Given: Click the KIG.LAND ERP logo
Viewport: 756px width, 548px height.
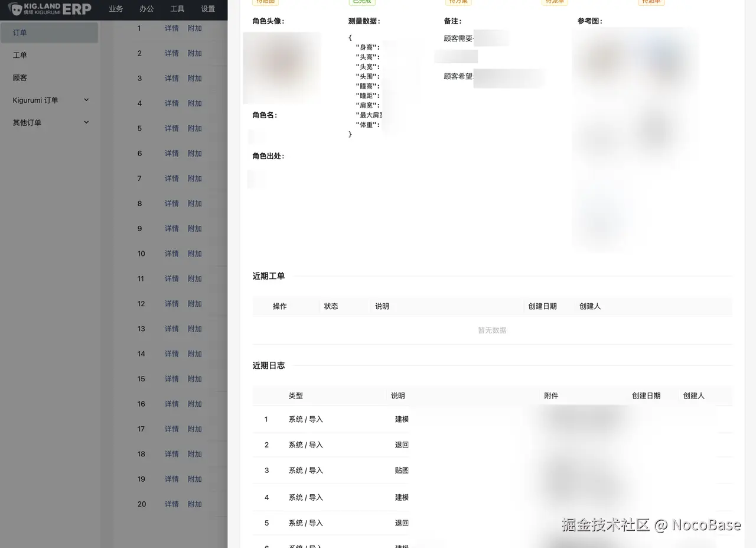Looking at the screenshot, I should coord(50,9).
